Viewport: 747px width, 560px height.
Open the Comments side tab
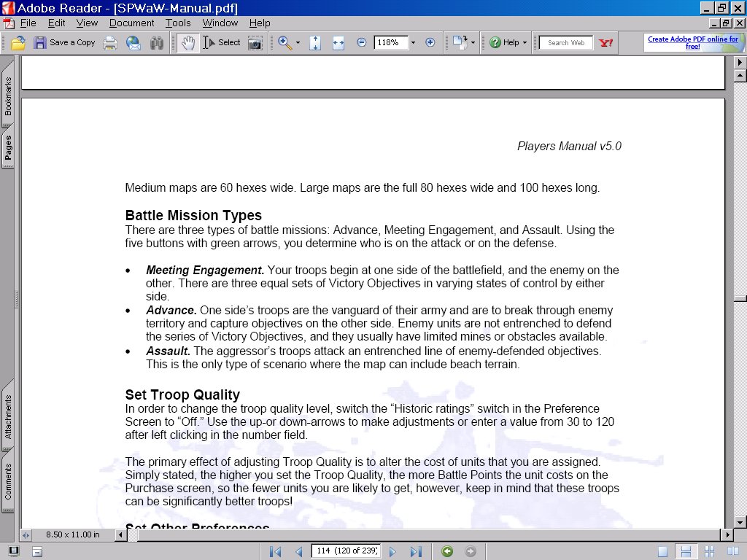point(8,481)
